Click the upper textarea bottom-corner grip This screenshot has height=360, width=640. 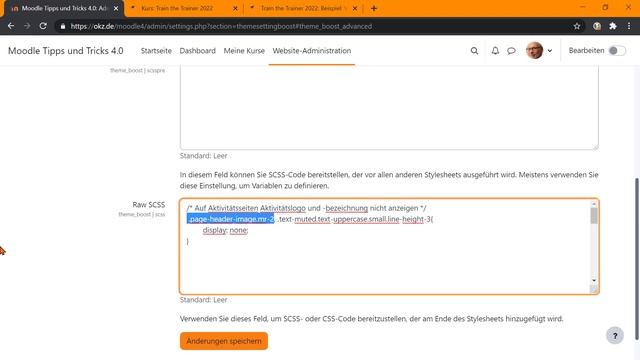[x=595, y=146]
